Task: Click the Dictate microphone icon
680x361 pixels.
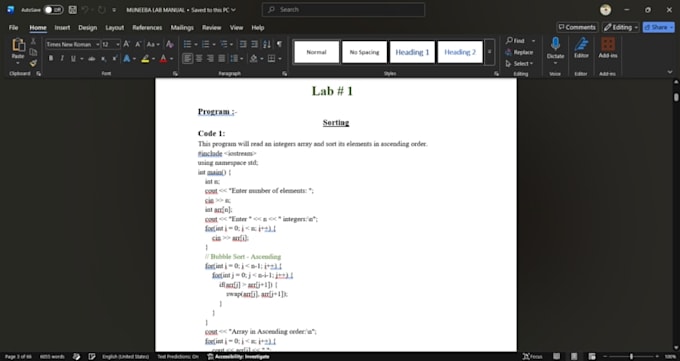Action: coord(555,44)
